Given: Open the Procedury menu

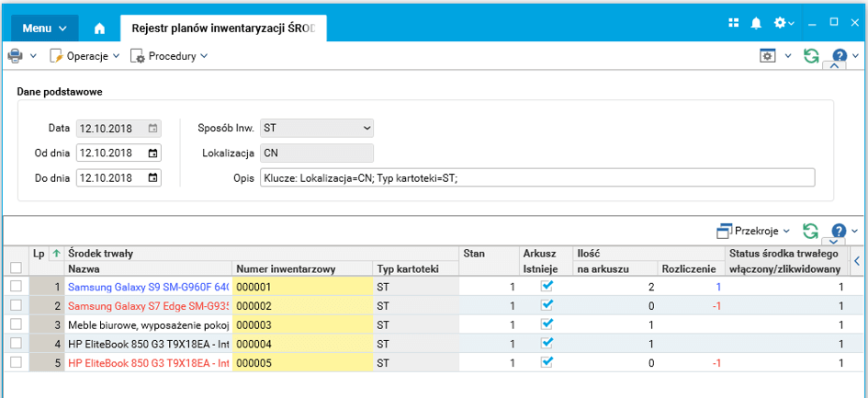Looking at the screenshot, I should coord(169,56).
